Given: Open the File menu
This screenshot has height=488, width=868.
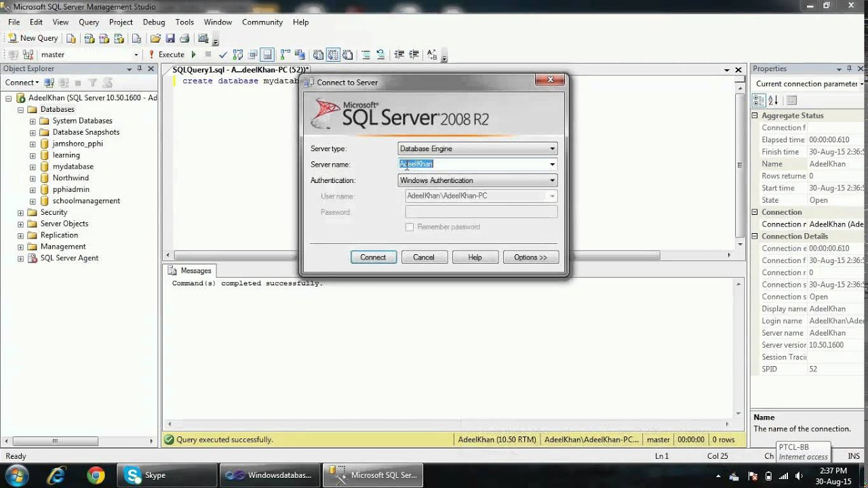Looking at the screenshot, I should click(14, 22).
